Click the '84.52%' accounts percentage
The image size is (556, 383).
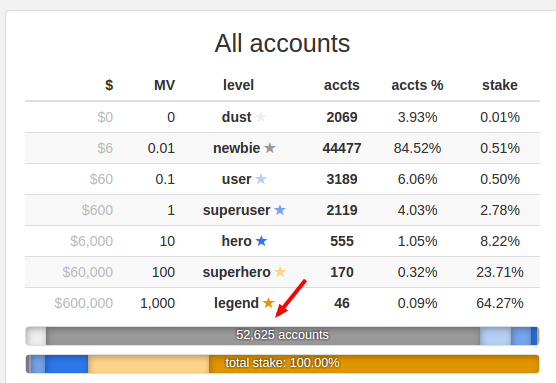[417, 148]
